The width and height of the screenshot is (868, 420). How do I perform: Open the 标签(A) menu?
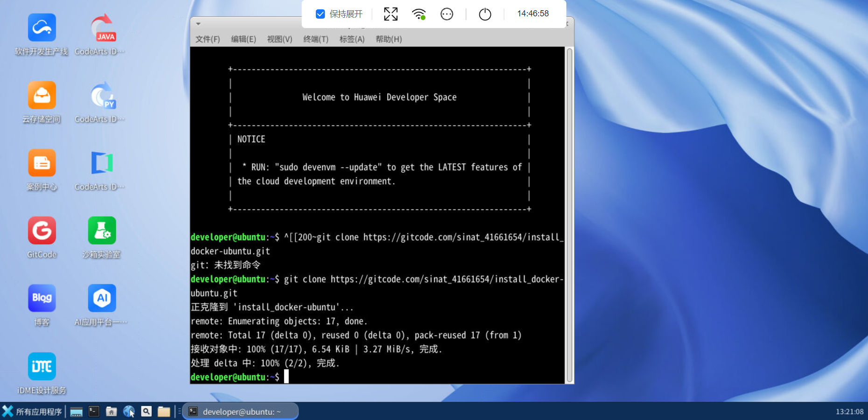point(352,39)
